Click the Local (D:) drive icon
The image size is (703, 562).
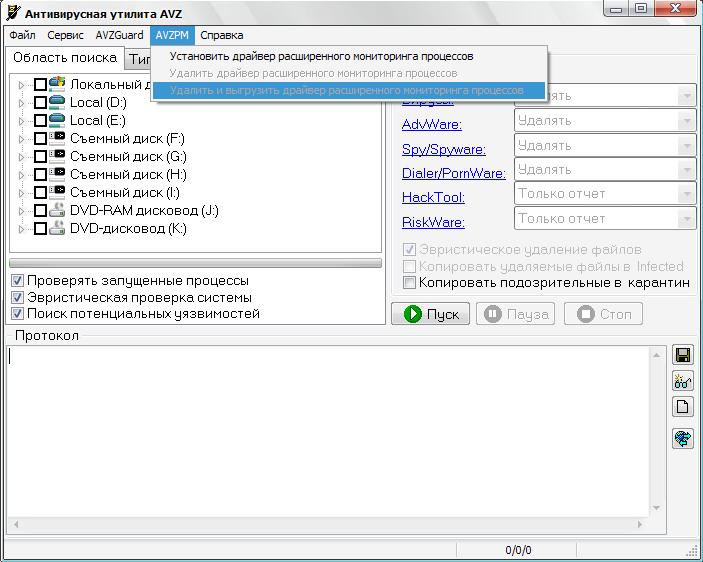57,102
